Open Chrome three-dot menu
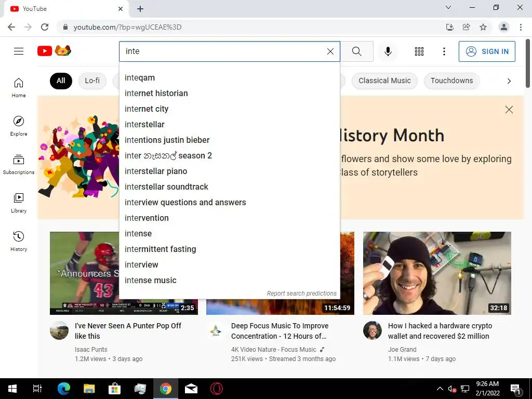Viewport: 532px width, 399px height. click(x=521, y=27)
